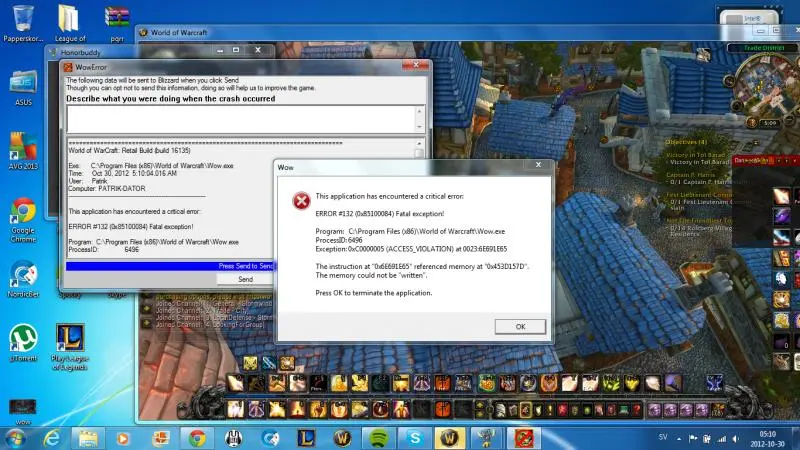Open the Help red question mark button
Image resolution: width=800 pixels, height=450 pixels.
point(636,410)
